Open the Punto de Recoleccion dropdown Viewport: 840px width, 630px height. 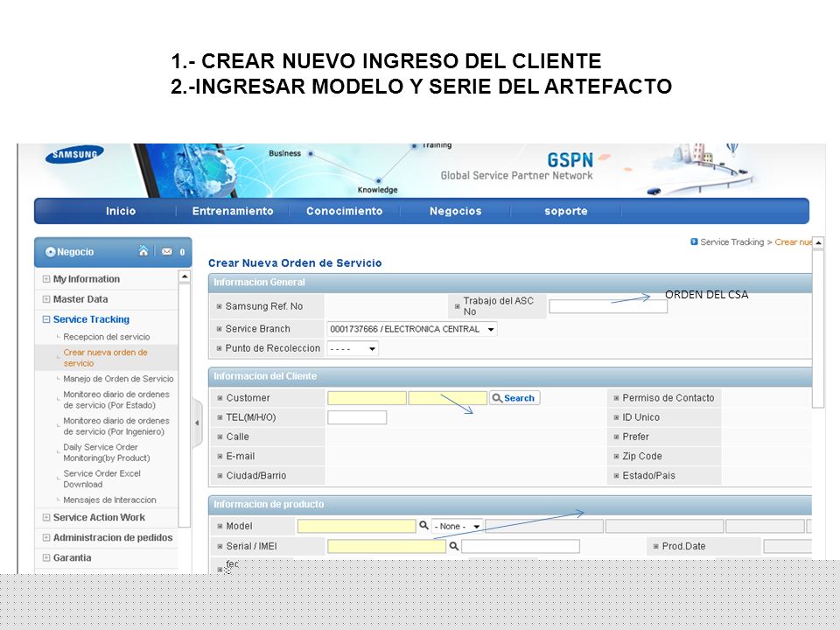click(353, 349)
